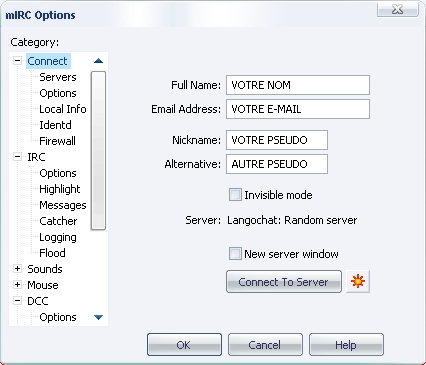Click the Connect To Server button
The height and width of the screenshot is (365, 426).
click(x=284, y=282)
